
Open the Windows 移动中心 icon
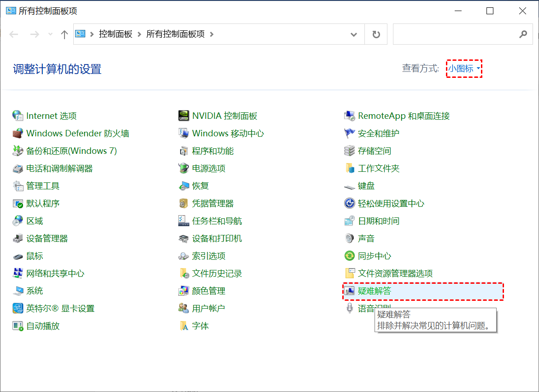[183, 134]
